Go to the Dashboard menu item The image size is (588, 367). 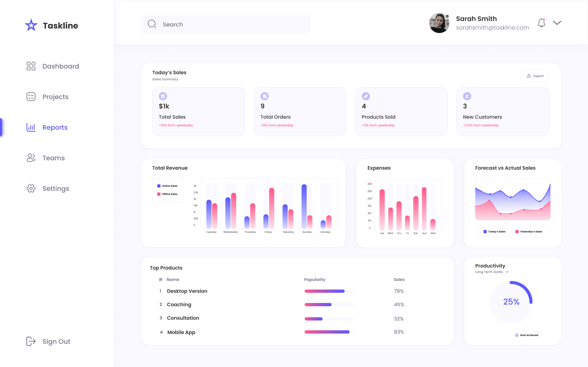coord(60,66)
